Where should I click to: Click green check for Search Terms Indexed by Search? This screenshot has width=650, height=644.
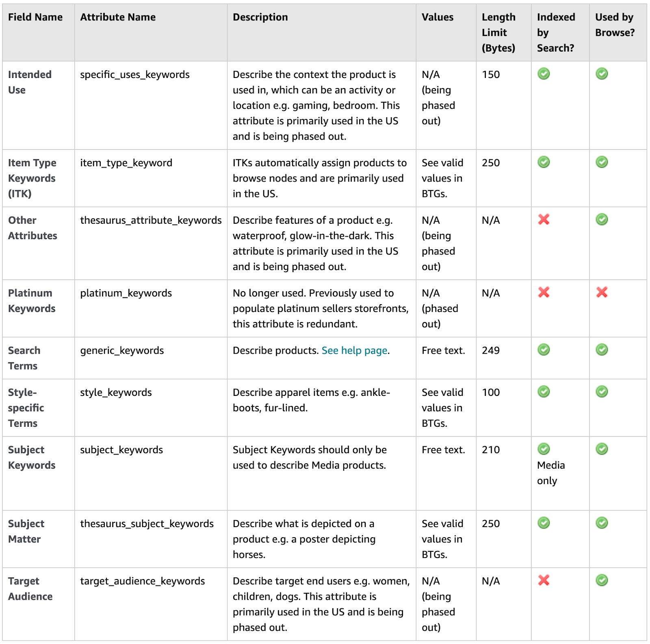(544, 350)
